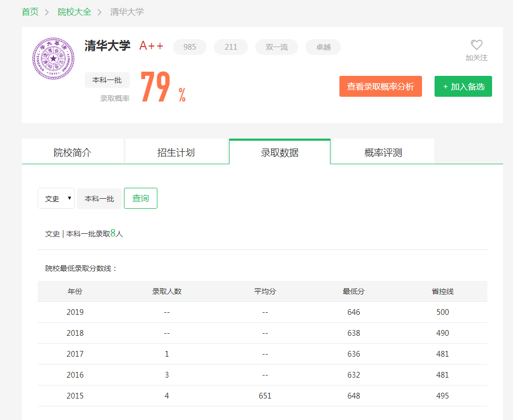Open 院校大全 breadcrumb link

pos(74,12)
